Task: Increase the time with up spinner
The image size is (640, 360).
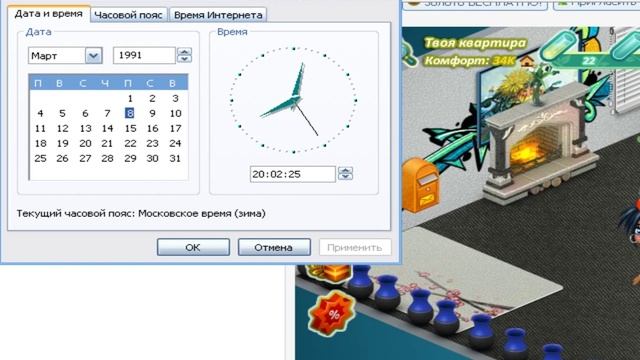Action: (x=345, y=170)
